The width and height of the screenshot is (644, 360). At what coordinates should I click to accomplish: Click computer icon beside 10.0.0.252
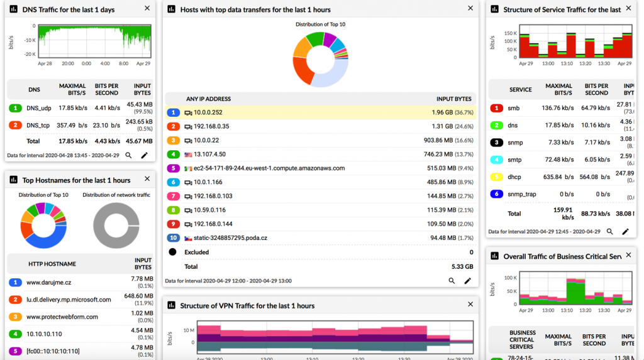pyautogui.click(x=188, y=112)
